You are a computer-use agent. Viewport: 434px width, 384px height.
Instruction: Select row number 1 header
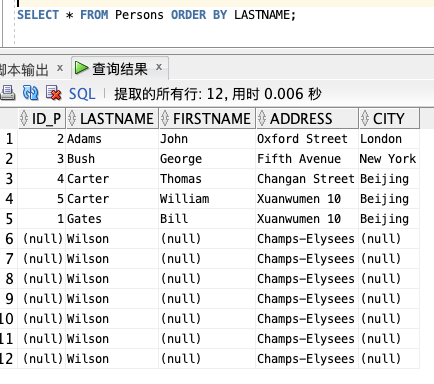click(x=9, y=139)
